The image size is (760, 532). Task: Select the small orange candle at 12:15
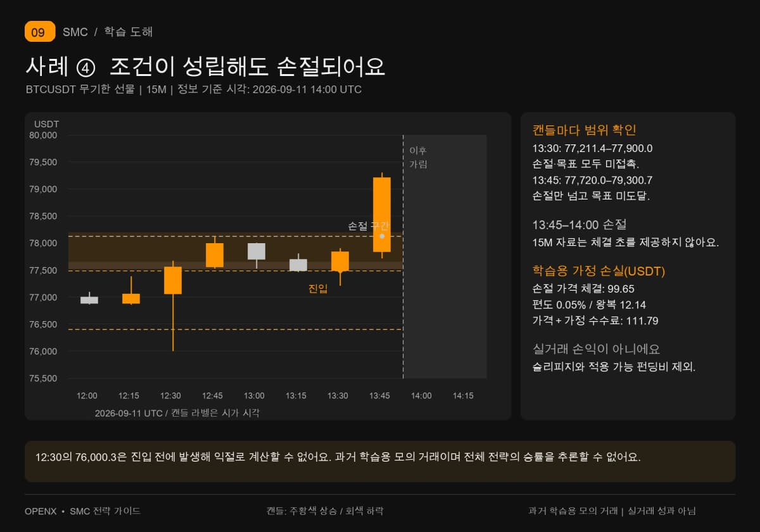point(131,298)
